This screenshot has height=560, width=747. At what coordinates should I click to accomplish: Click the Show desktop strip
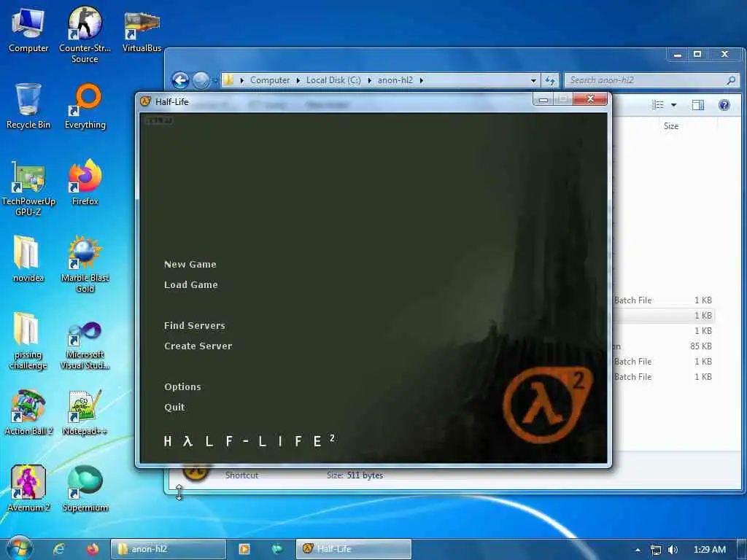point(742,549)
